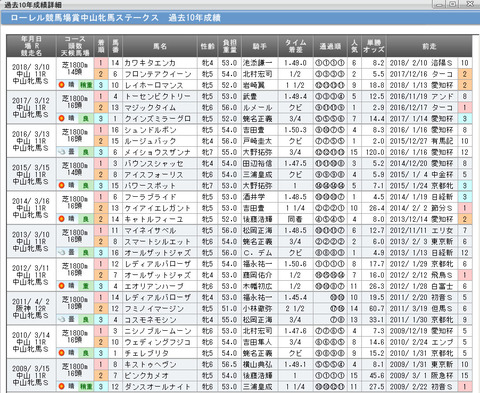Select horse name ニシノブルームーン
The image size is (480, 393).
coord(158,331)
